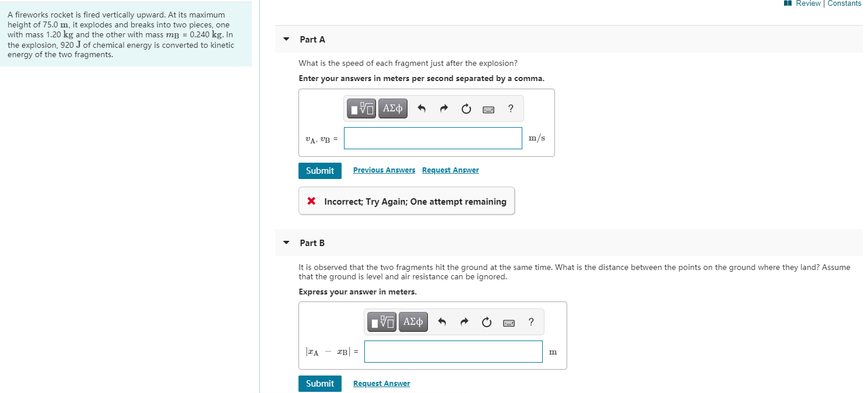Undo the last entry in Part A editor

421,108
